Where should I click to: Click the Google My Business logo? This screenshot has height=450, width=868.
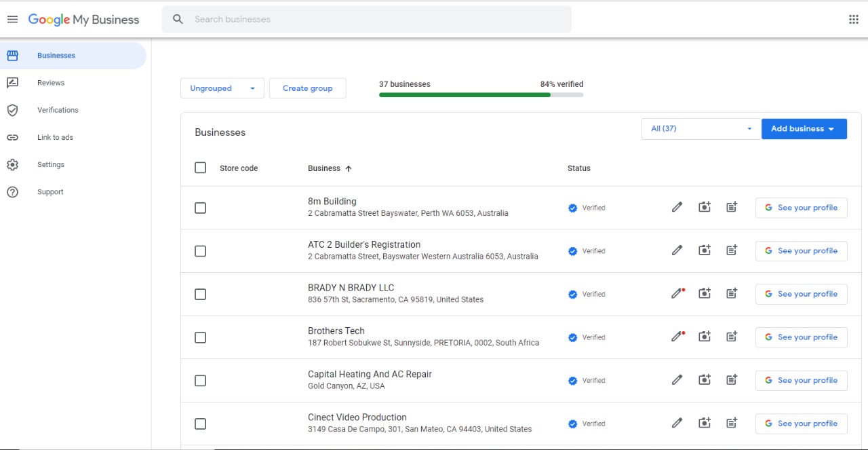83,20
